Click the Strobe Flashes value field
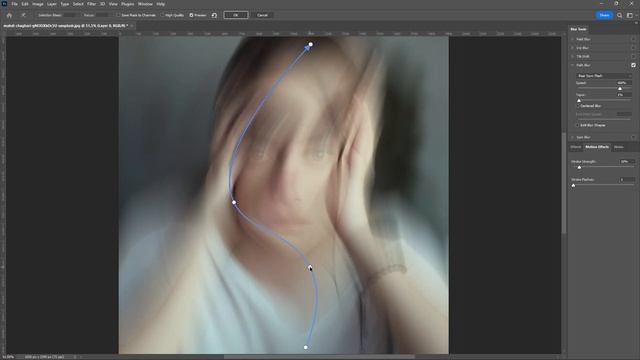The image size is (640, 360). [x=627, y=180]
